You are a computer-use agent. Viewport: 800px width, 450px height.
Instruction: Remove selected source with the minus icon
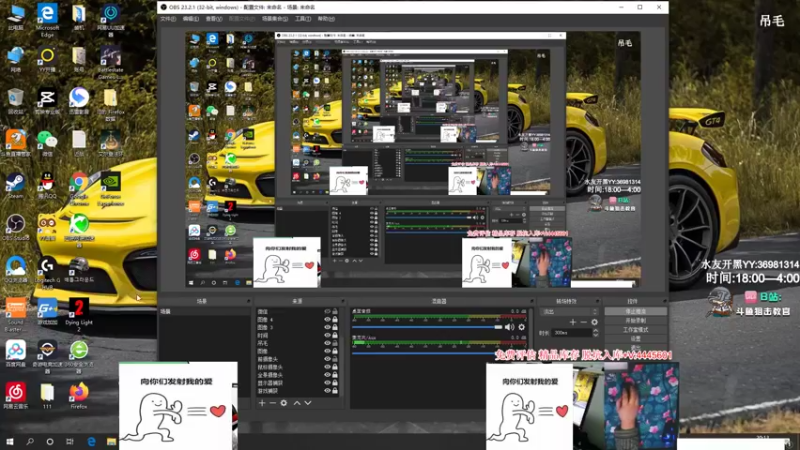[272, 403]
